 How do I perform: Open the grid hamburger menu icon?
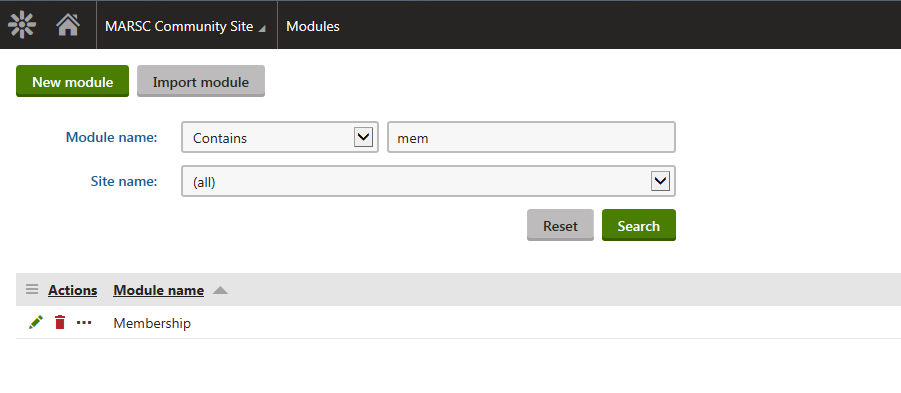click(x=32, y=290)
